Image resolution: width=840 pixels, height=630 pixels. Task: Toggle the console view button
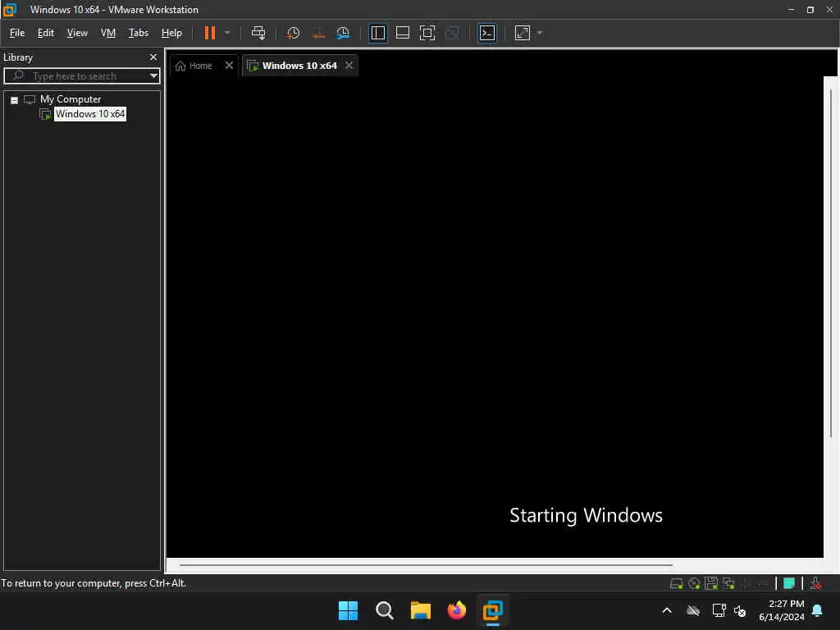487,33
